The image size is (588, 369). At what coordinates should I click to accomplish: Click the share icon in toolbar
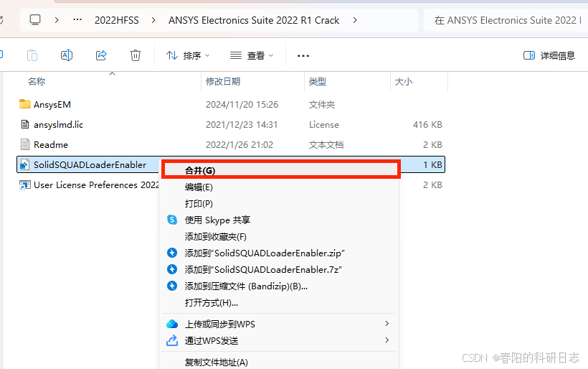[x=101, y=55]
